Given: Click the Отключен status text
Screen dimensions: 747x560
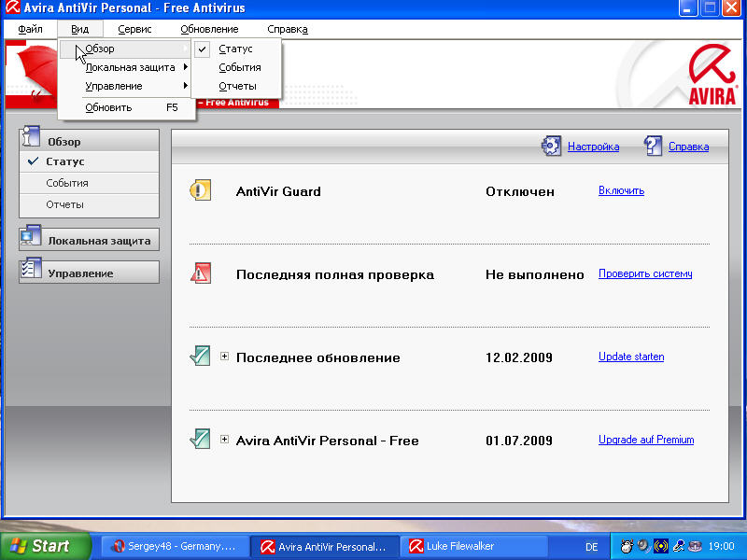Looking at the screenshot, I should (x=520, y=192).
